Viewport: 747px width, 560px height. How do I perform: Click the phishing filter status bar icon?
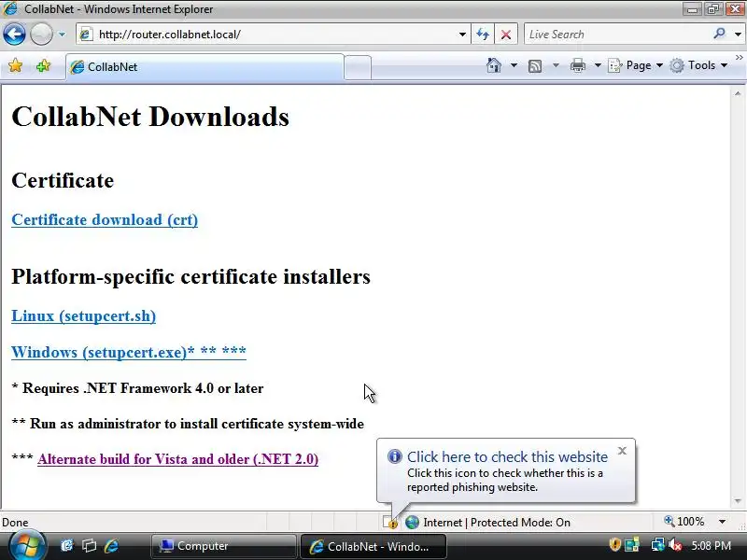pyautogui.click(x=390, y=523)
